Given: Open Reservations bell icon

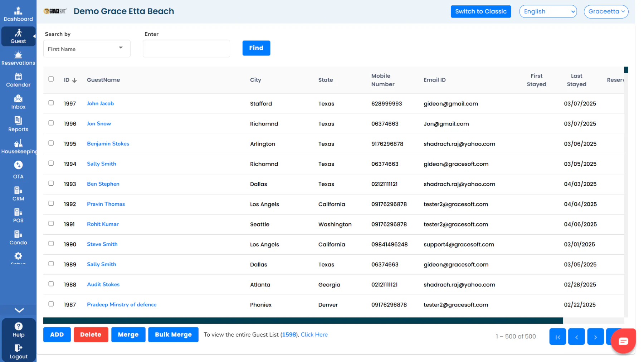Looking at the screenshot, I should click(x=18, y=55).
